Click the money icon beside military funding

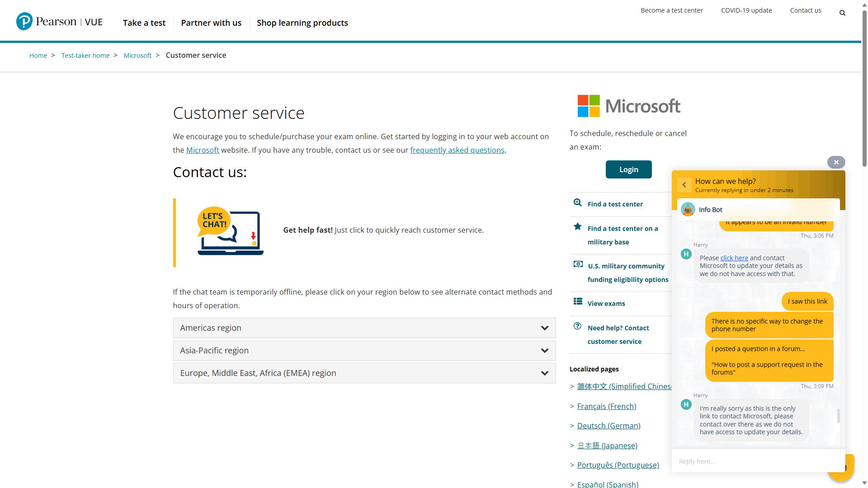tap(578, 264)
